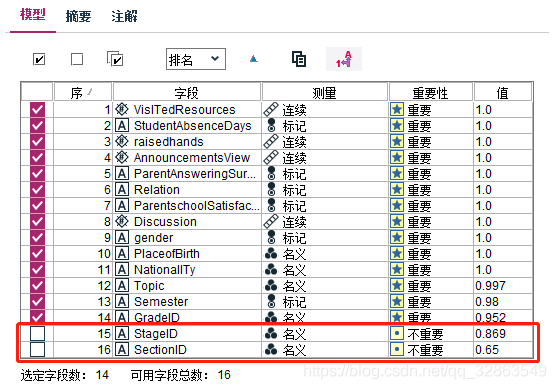Click the copy table toolbar icon
This screenshot has width=556, height=389.
coord(299,59)
